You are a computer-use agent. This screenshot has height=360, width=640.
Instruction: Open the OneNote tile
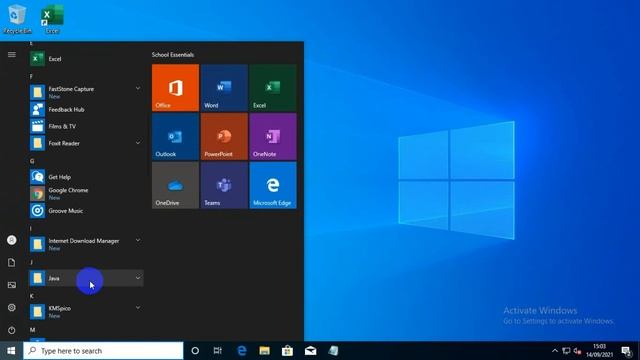273,136
